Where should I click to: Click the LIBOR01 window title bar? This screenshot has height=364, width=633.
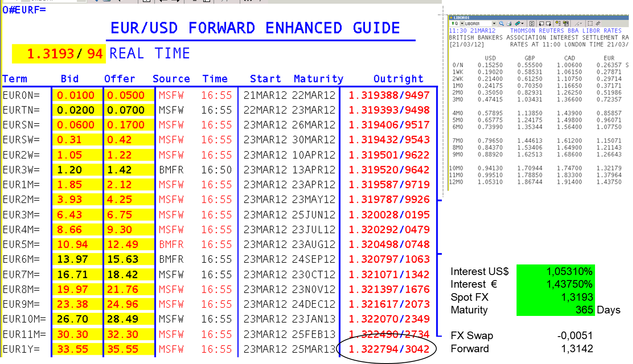[x=536, y=18]
